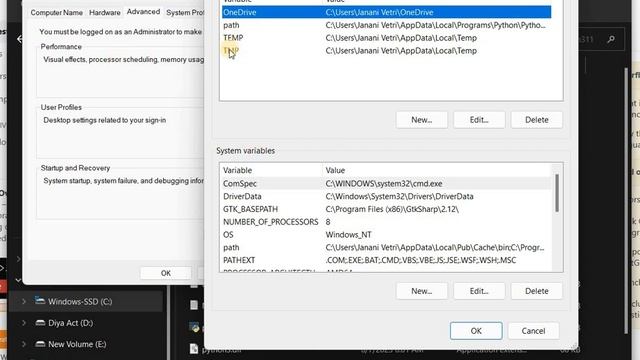
Task: Expand Windows-SSD (C:) in File Explorer
Action: [24, 302]
